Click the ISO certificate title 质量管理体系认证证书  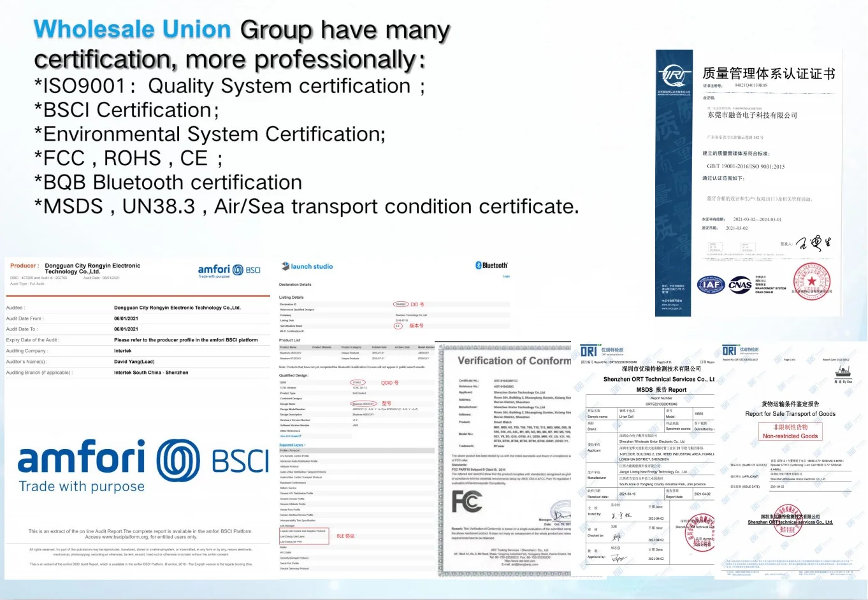click(769, 74)
